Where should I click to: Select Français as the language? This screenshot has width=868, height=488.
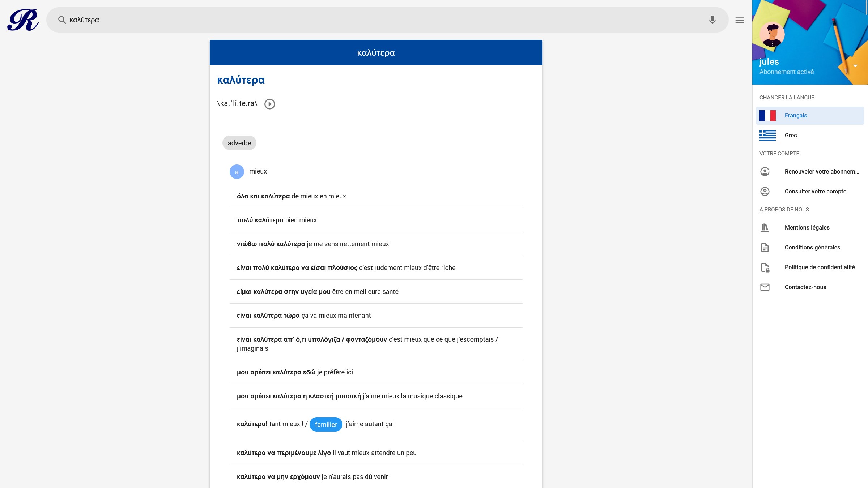pyautogui.click(x=796, y=116)
